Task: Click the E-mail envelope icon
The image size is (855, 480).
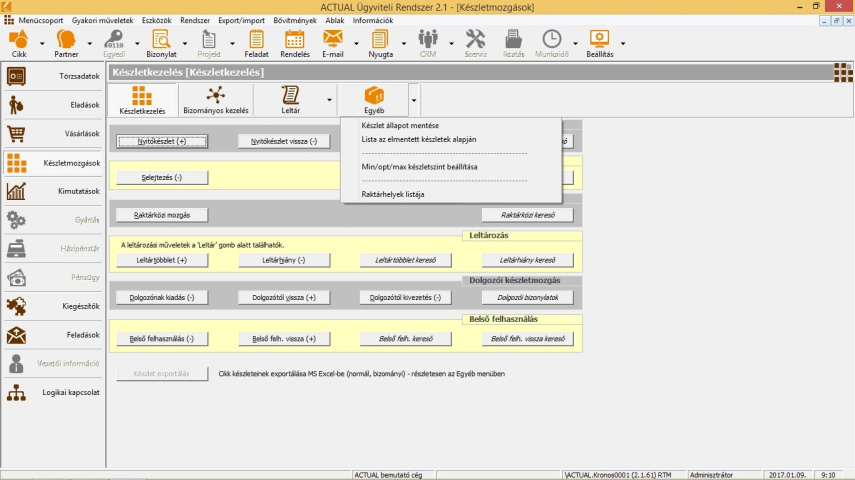Action: point(333,39)
